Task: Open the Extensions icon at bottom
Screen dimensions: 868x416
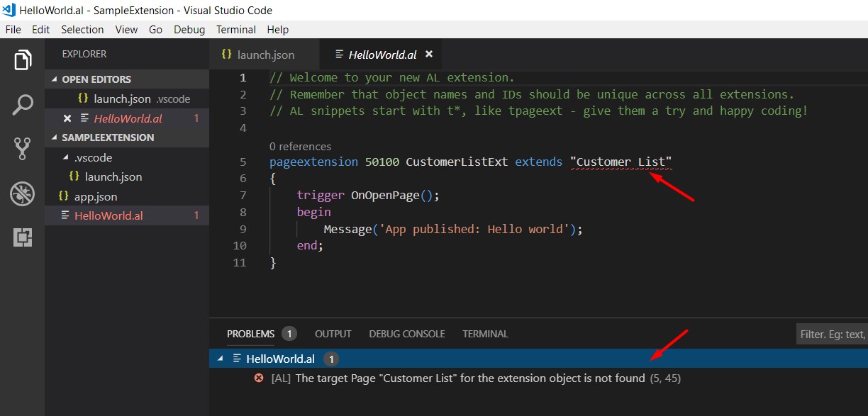Action: pyautogui.click(x=22, y=238)
